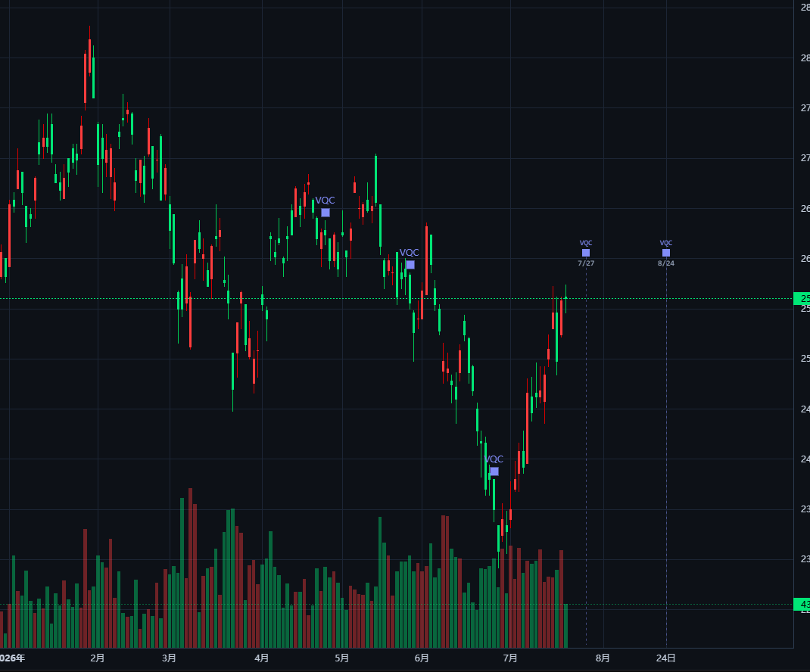Click the 7/27 date text under the VQC marker
The width and height of the screenshot is (810, 672).
point(586,263)
